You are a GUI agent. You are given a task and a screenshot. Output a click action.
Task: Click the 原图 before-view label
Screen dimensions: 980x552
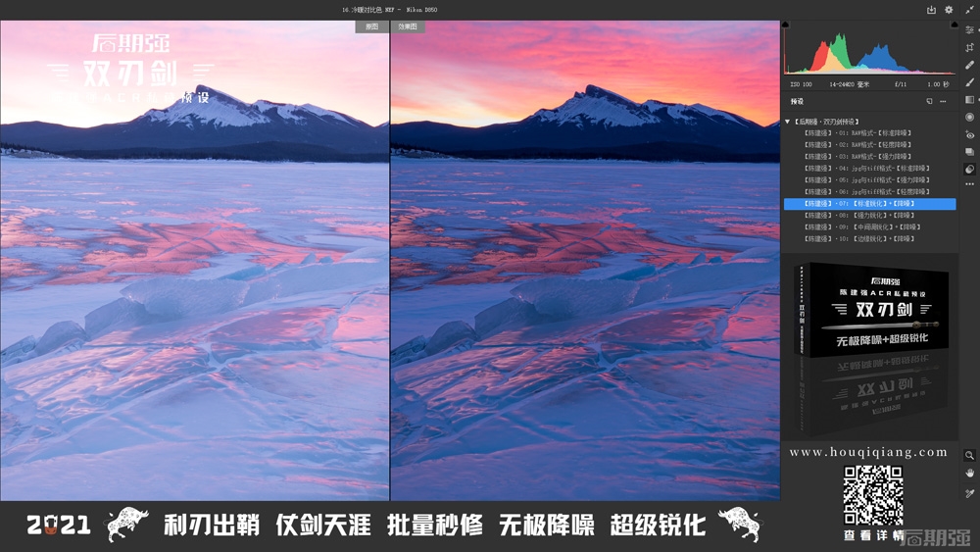(x=371, y=26)
